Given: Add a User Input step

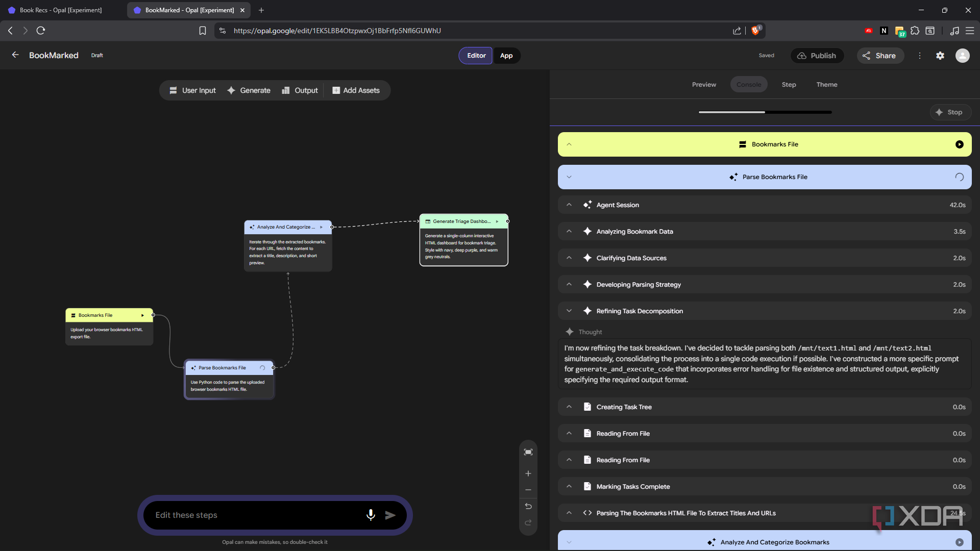Looking at the screenshot, I should coord(193,90).
